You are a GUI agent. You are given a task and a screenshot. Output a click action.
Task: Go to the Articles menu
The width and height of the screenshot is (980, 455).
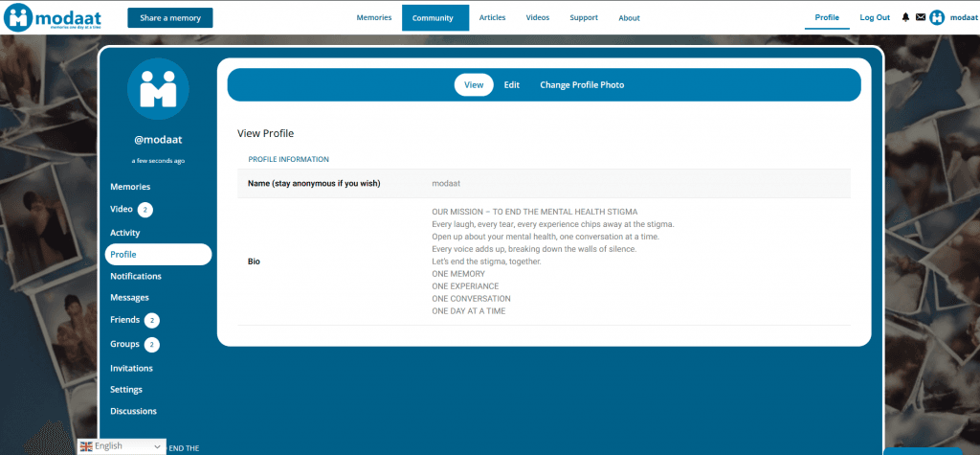pos(492,17)
